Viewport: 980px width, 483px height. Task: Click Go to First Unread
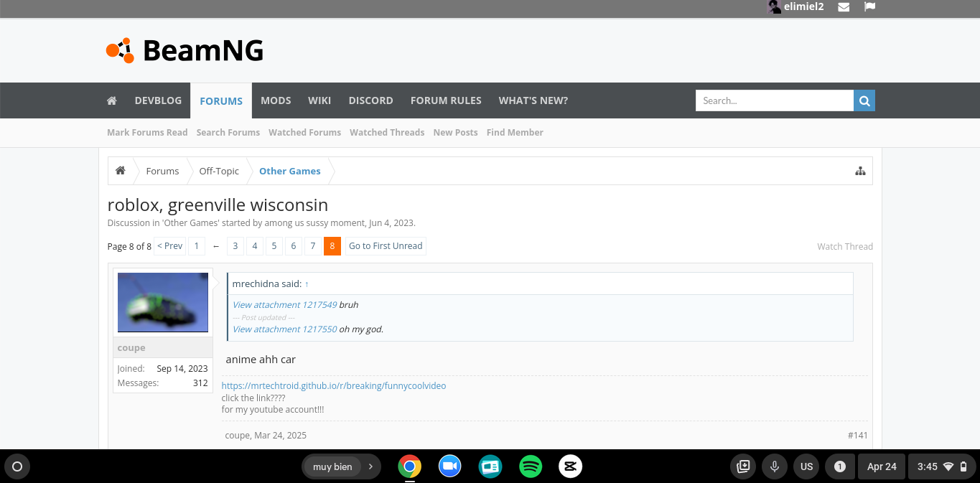[386, 246]
